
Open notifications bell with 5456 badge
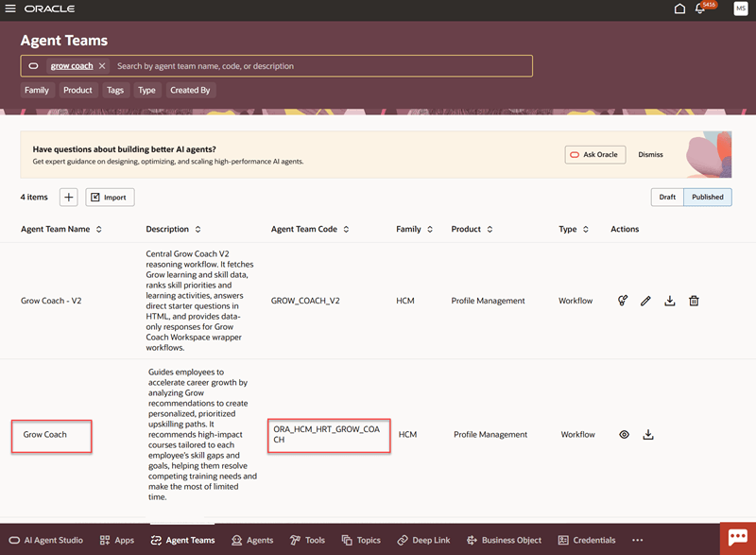tap(700, 9)
